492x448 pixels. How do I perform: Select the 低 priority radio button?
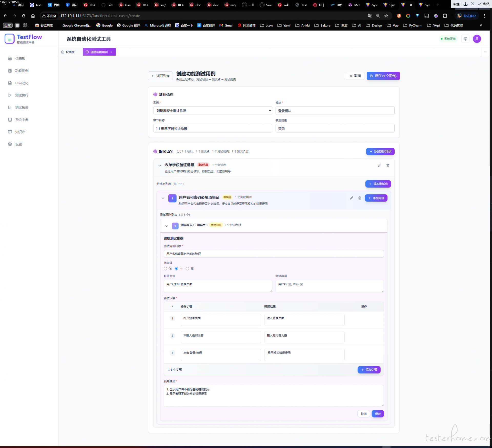(x=165, y=269)
